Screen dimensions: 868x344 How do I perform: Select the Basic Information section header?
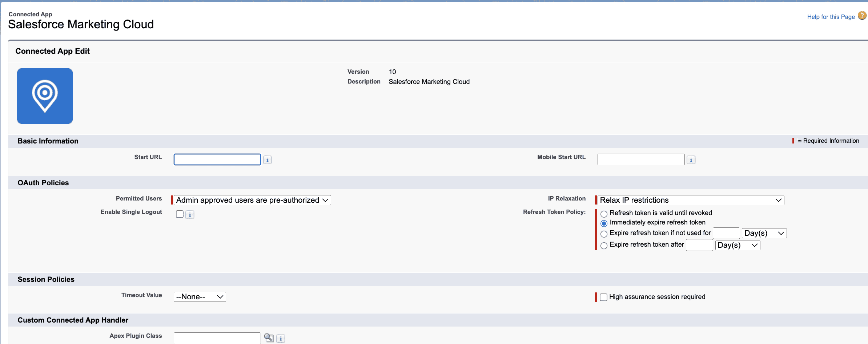tap(48, 141)
